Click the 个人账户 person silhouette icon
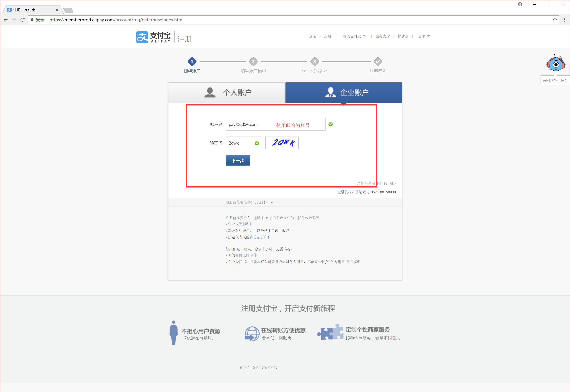570x392 pixels. coord(210,92)
